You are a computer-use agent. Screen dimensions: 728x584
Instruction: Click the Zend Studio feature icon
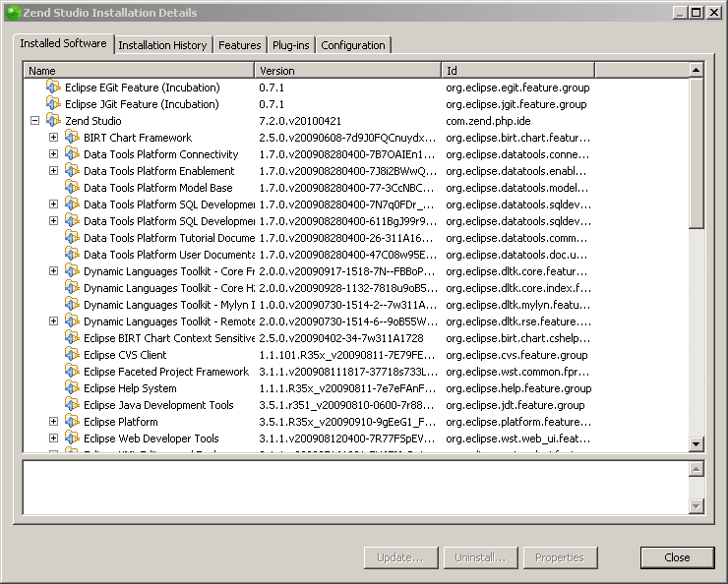[53, 121]
